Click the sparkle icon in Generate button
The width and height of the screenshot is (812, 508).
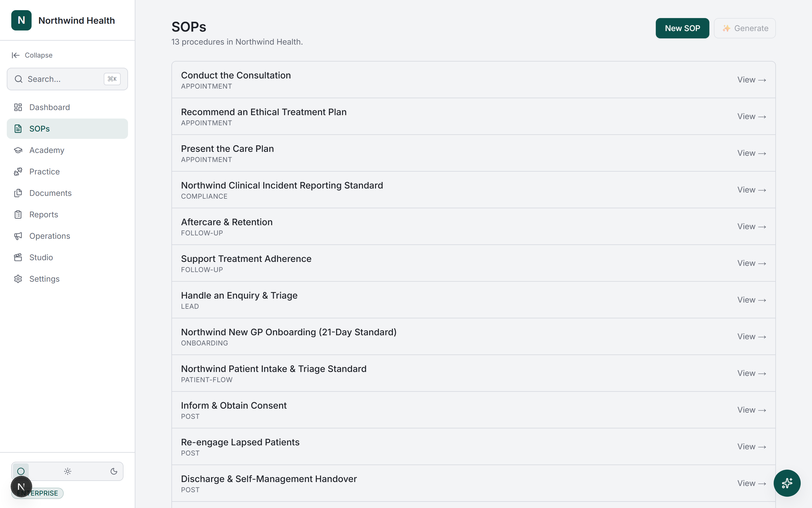tap(726, 28)
